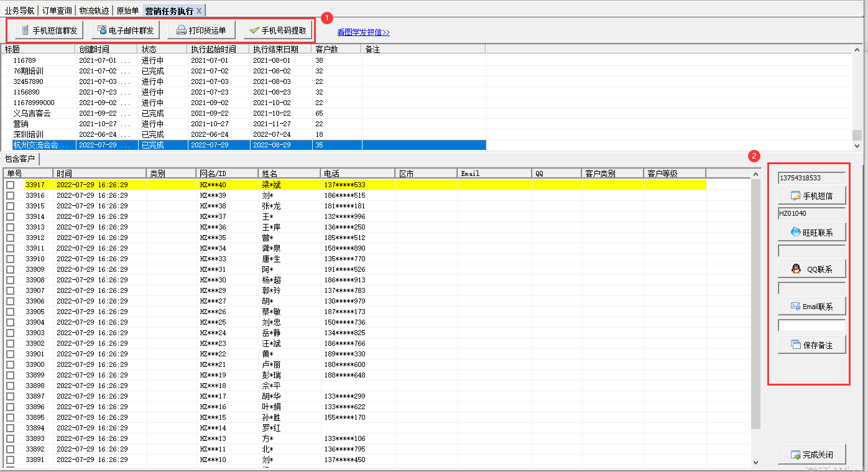Click the 保存备注 save note button

pyautogui.click(x=811, y=345)
